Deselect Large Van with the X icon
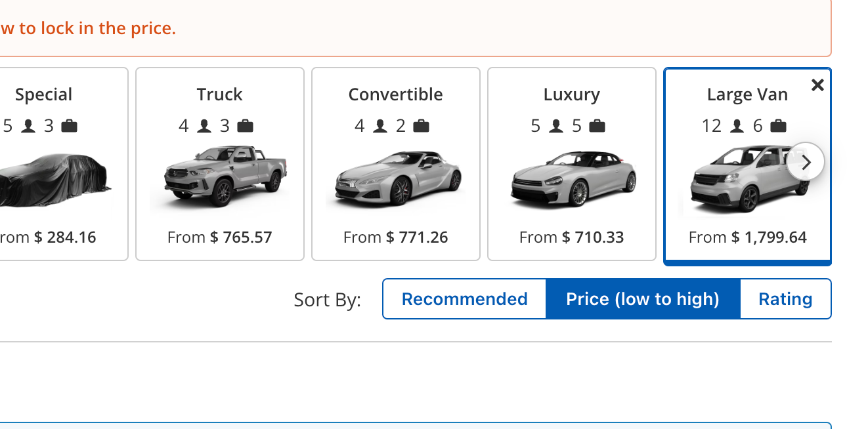This screenshot has height=429, width=868. [817, 85]
